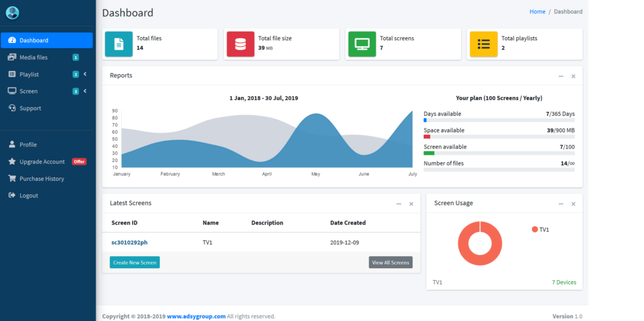Collapse the Screen Usage panel
Viewport: 644px width, 321px height.
pyautogui.click(x=561, y=204)
